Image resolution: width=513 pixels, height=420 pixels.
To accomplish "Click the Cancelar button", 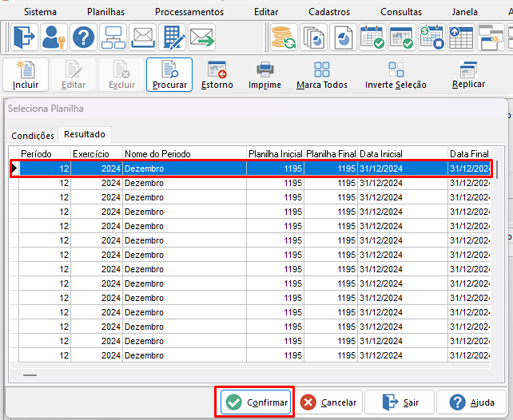I will pyautogui.click(x=328, y=402).
